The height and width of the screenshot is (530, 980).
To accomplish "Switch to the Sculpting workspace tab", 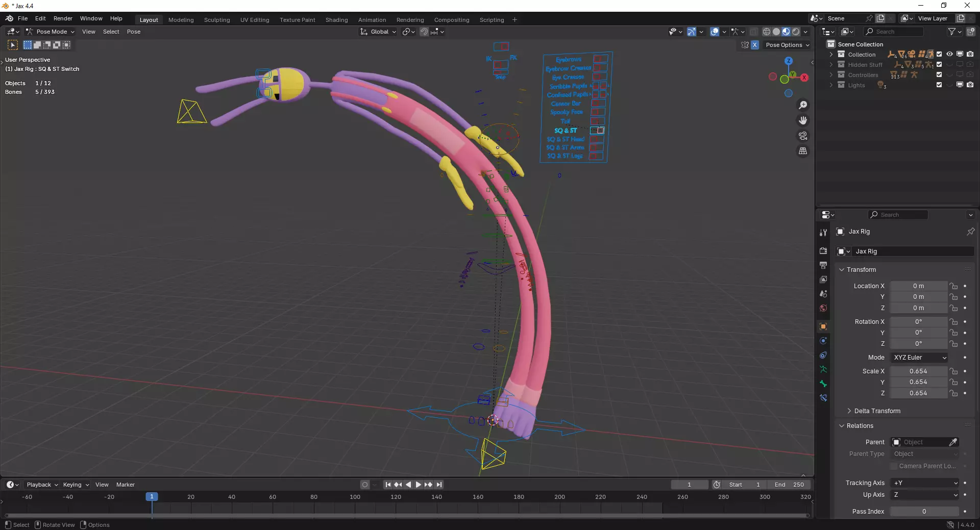I will (217, 20).
